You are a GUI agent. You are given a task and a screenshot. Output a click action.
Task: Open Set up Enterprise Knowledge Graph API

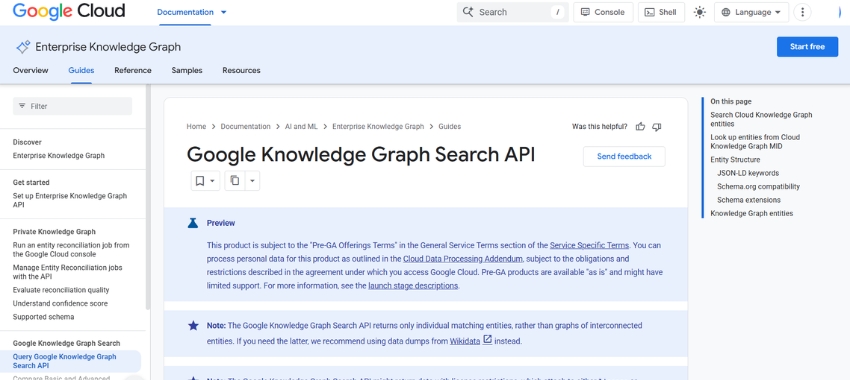70,201
